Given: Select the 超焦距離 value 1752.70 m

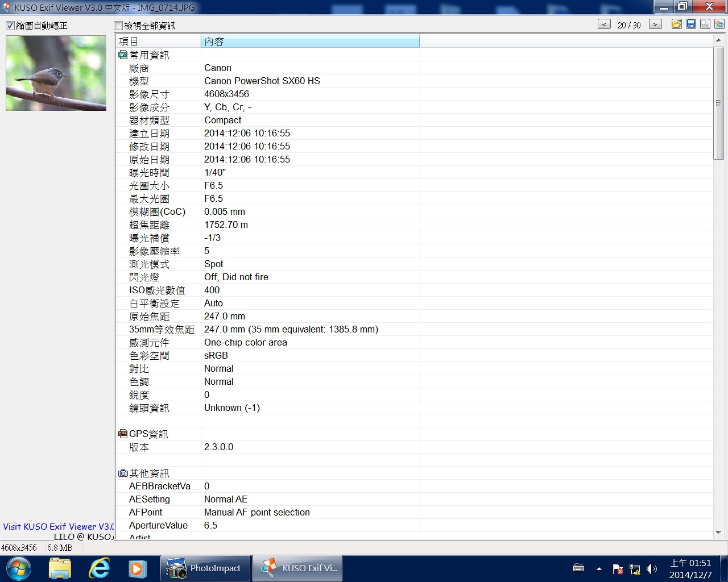Looking at the screenshot, I should [226, 225].
